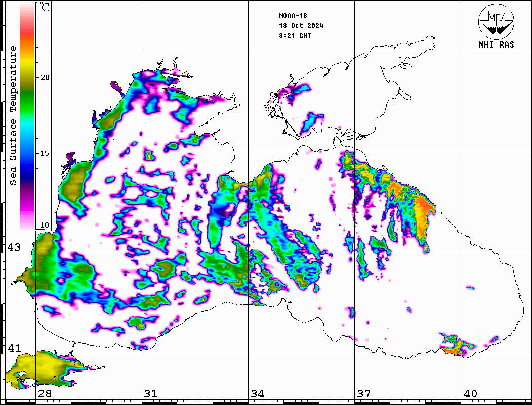Click the 'MHI RAS' caption text
532x405 pixels.
coord(496,44)
